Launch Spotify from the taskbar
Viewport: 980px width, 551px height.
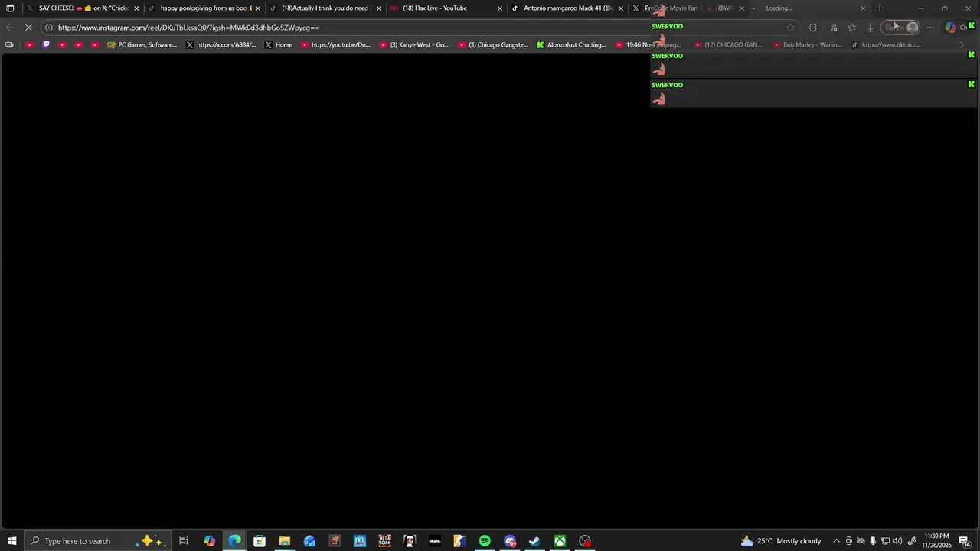coord(485,541)
